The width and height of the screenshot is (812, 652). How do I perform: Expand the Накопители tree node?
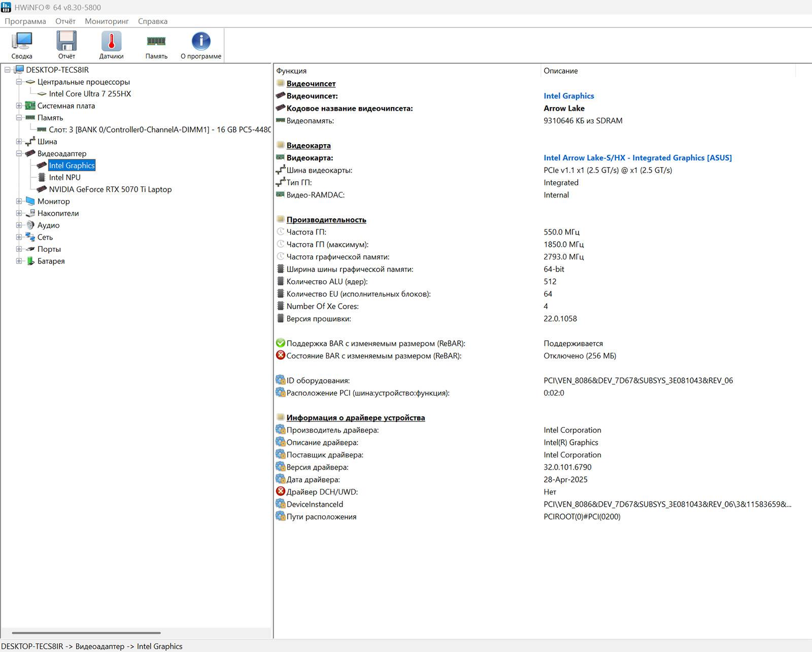19,213
